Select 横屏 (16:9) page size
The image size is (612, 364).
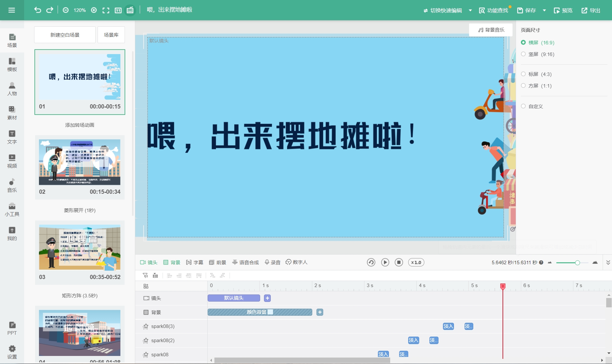(538, 42)
